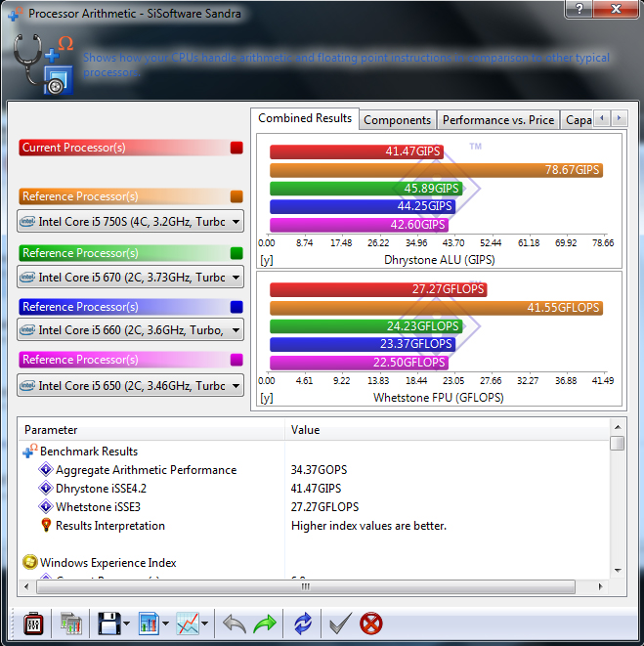The height and width of the screenshot is (646, 644).
Task: Click the list vertical scrollbar down arrow
Action: [x=618, y=570]
